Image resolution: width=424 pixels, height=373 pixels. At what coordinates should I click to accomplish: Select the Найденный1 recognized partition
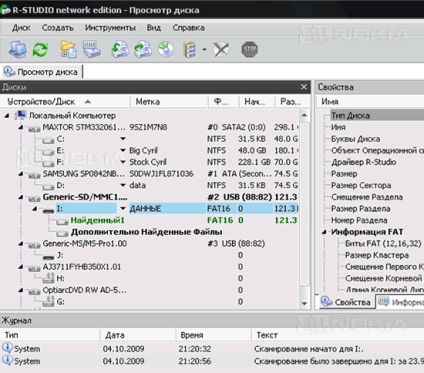click(x=97, y=220)
